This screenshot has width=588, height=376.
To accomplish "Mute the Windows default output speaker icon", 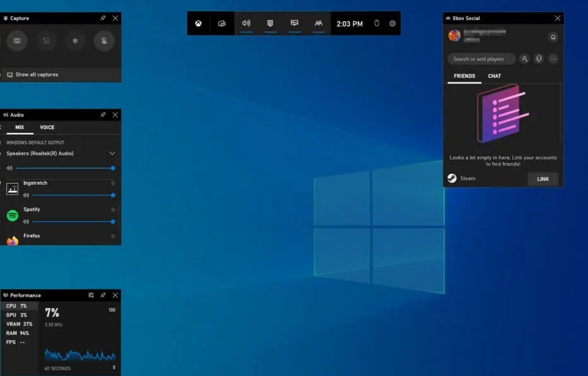I will [x=9, y=168].
